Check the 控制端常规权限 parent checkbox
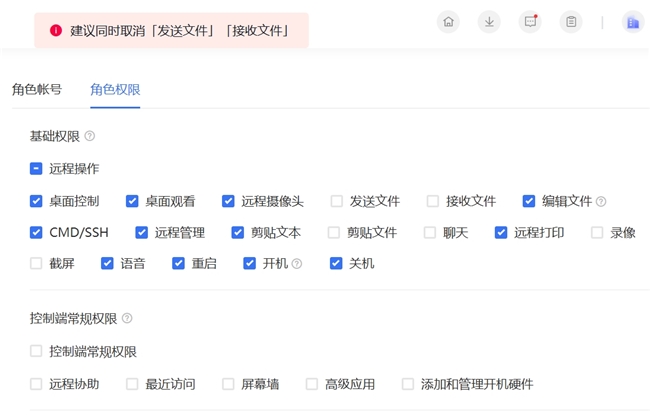This screenshot has height=419, width=650. pyautogui.click(x=36, y=351)
